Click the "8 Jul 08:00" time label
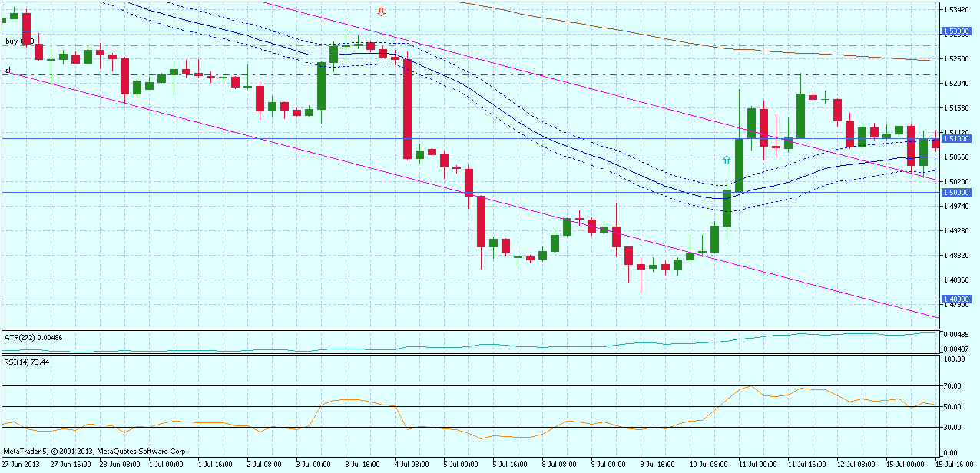Screen dimensions: 980x473 (x=561, y=465)
